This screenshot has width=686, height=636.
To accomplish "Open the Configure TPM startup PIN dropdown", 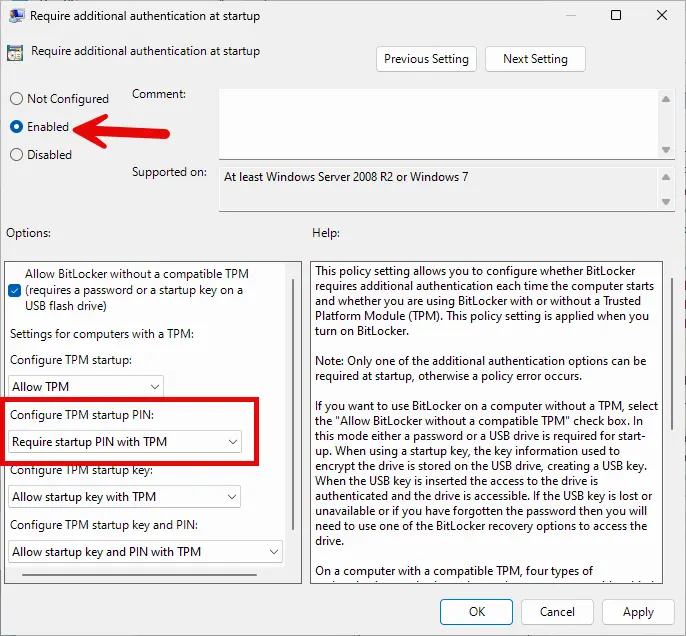I will point(125,442).
